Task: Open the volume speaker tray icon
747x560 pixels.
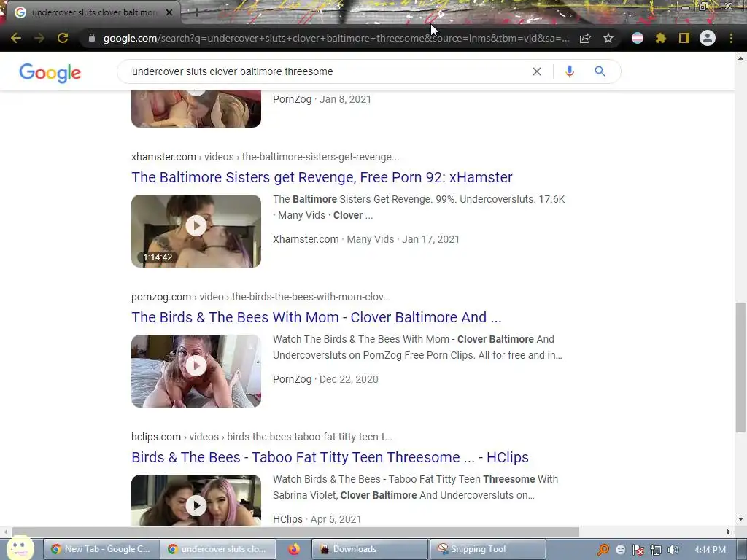Action: coord(673,550)
